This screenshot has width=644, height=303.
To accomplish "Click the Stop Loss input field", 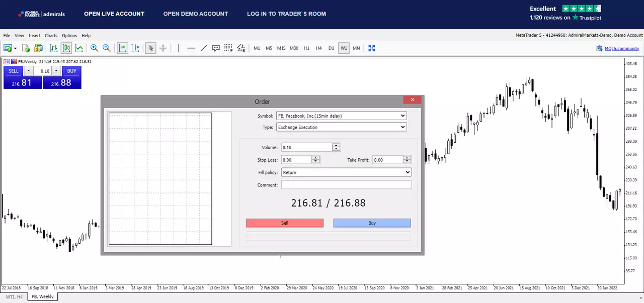I will (x=296, y=160).
